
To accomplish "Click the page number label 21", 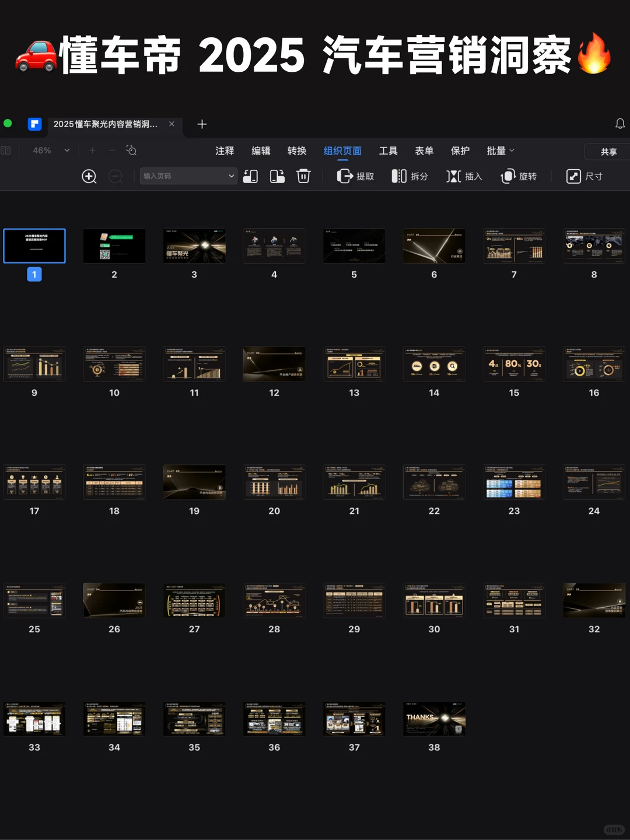I will pos(354,510).
